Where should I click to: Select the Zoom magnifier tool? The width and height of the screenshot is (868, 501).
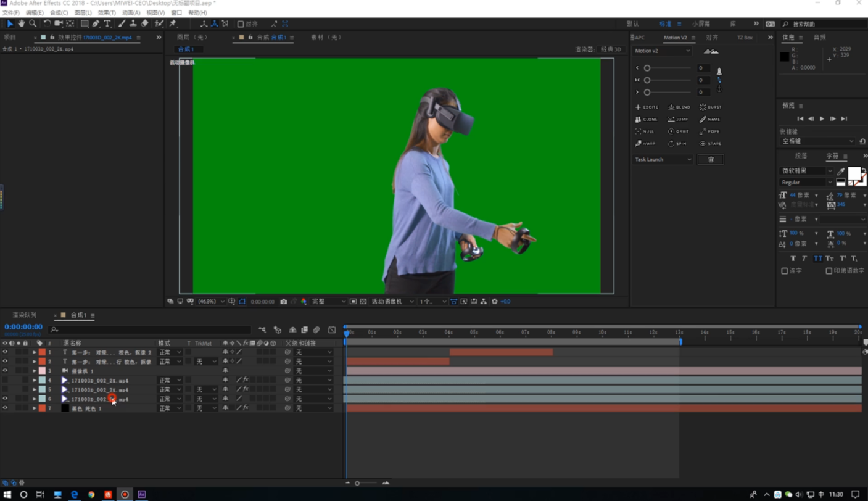(33, 23)
